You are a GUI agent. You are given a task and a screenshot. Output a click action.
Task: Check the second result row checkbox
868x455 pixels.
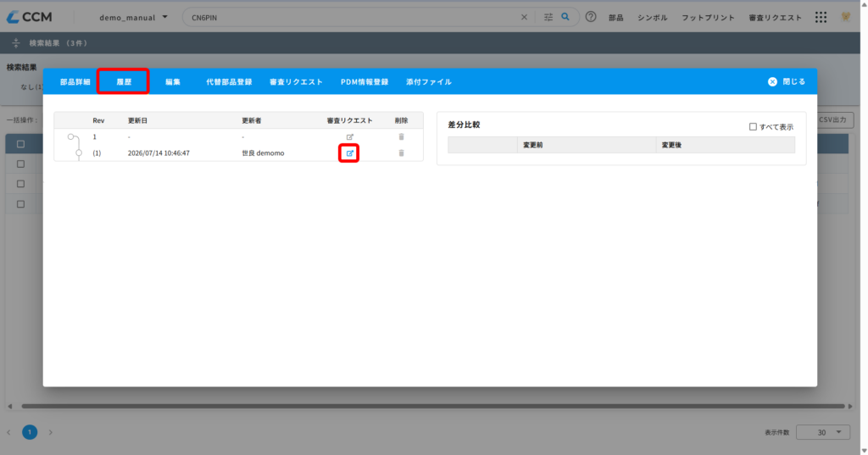coord(20,184)
